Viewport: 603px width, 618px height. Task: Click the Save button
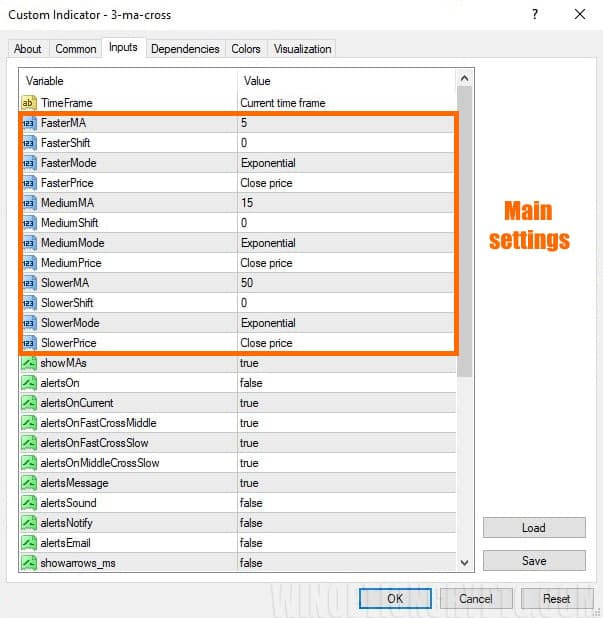[x=534, y=560]
